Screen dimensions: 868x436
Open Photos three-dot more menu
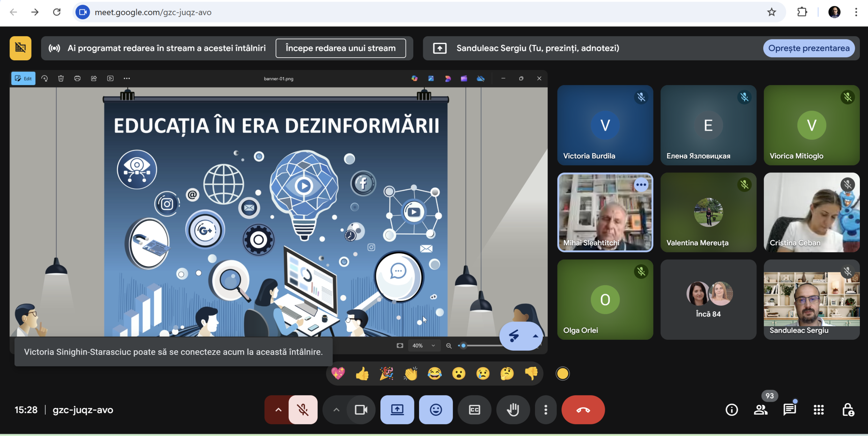(127, 79)
